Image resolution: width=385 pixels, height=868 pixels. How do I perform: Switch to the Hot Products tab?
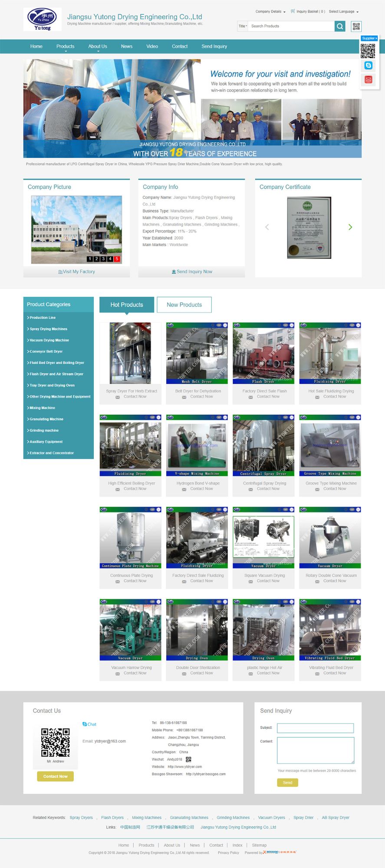point(127,305)
